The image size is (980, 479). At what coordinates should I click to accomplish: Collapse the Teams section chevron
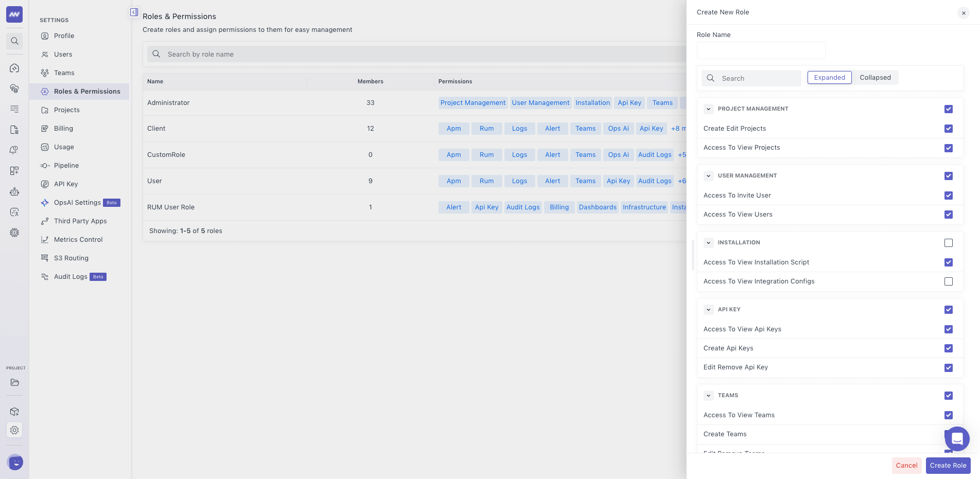[709, 396]
